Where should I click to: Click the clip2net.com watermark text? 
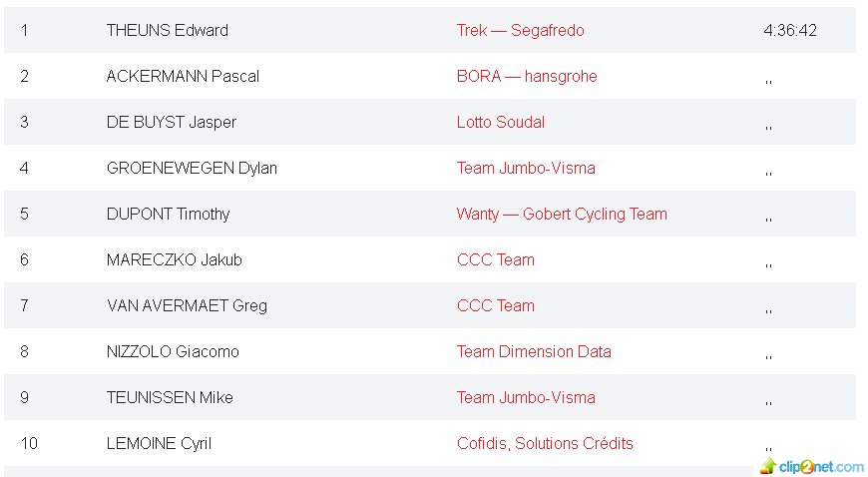[821, 467]
